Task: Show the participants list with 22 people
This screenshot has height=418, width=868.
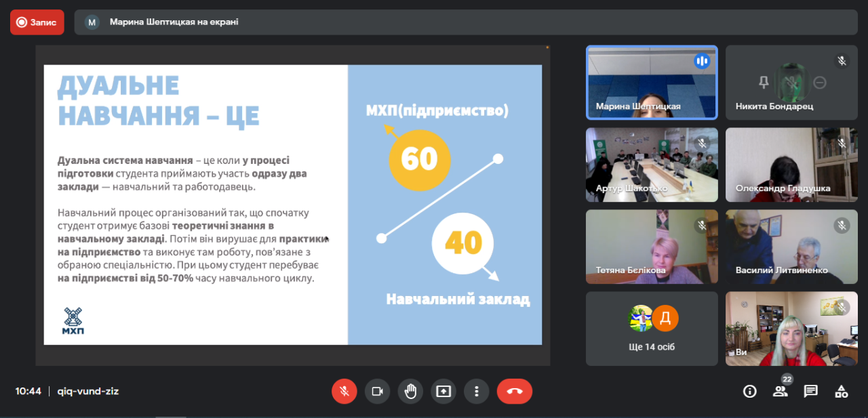Action: click(x=781, y=391)
